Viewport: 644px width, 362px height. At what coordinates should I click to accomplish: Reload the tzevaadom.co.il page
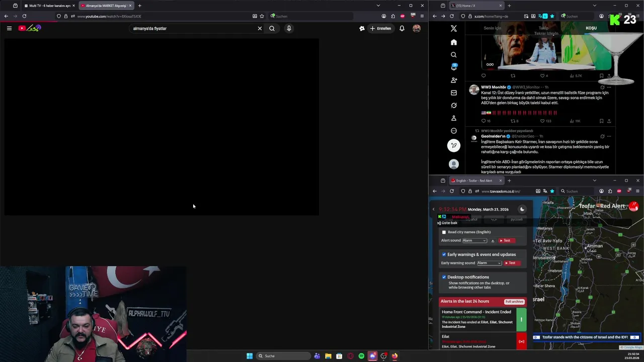(x=452, y=191)
